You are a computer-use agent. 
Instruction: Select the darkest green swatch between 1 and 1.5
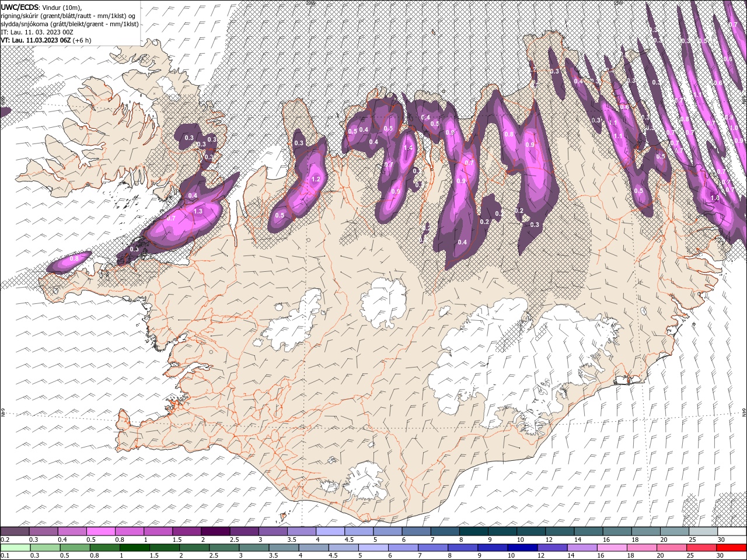click(x=134, y=547)
